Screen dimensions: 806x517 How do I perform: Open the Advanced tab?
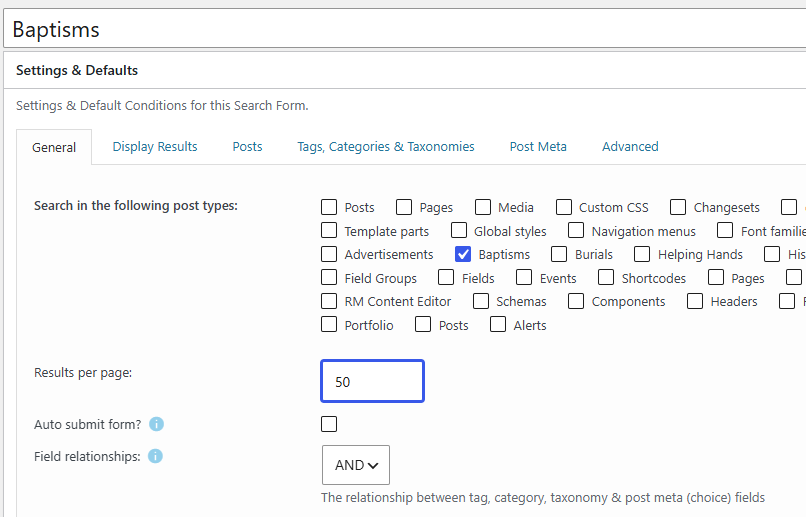click(630, 146)
